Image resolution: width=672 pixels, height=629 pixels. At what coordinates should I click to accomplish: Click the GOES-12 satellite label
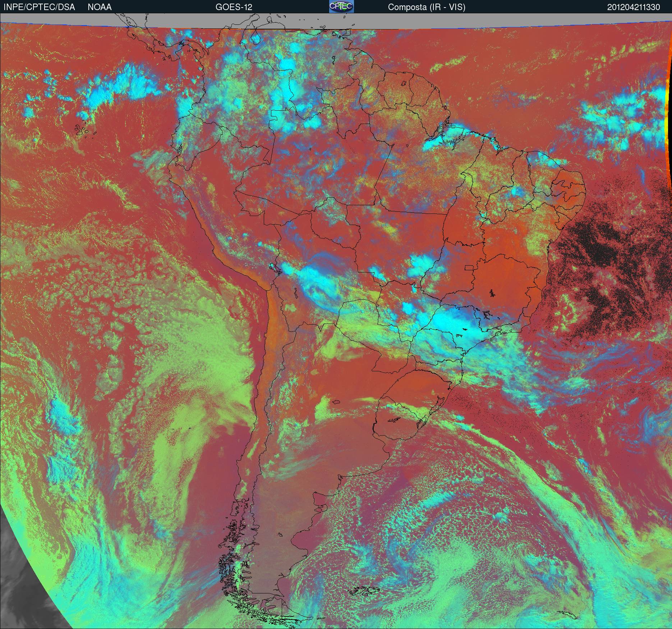234,7
